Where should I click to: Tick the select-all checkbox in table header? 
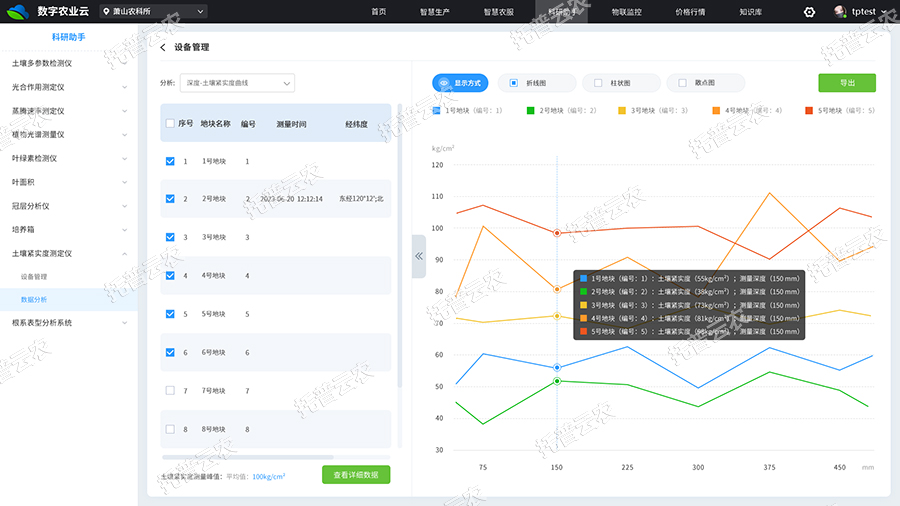pos(170,124)
